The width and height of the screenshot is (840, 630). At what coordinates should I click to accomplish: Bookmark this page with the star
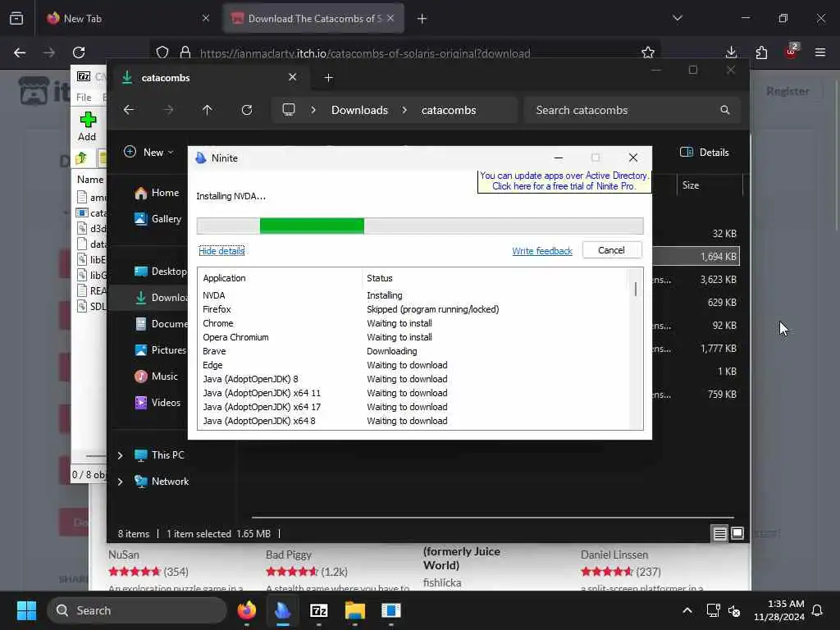[x=648, y=52]
